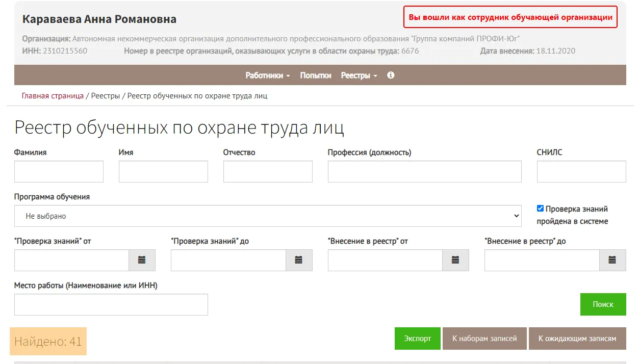639x364 pixels.
Task: Follow the "Главная страница" breadcrumb link
Action: click(x=53, y=96)
